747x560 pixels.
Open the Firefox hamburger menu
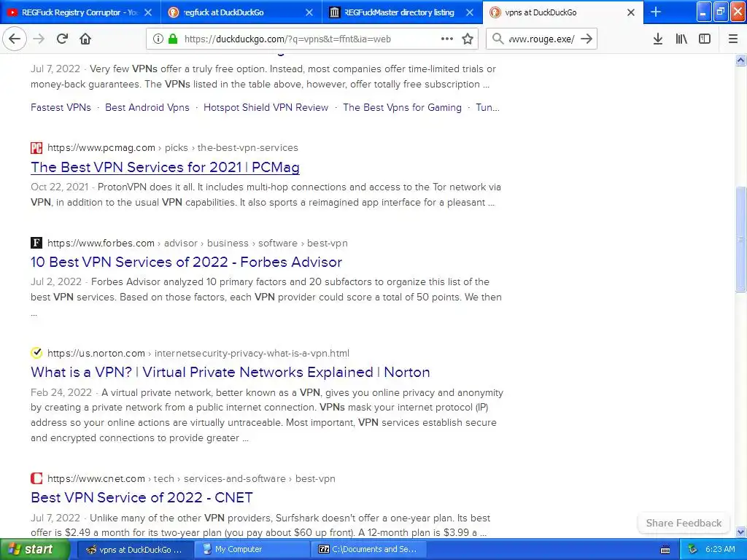[732, 39]
